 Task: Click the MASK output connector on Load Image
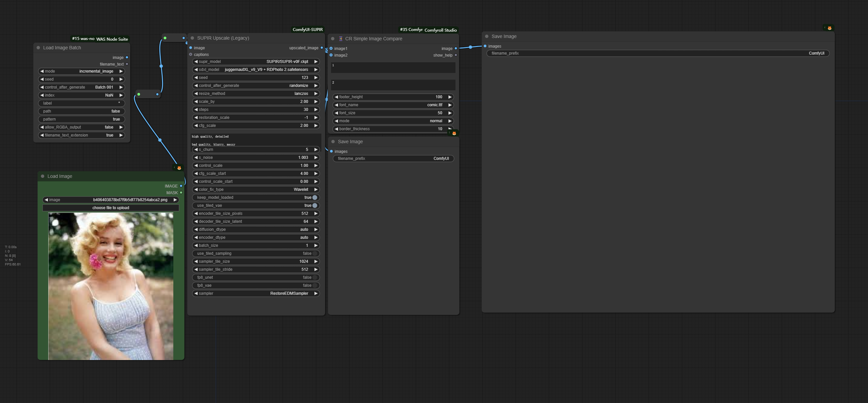[x=181, y=193]
